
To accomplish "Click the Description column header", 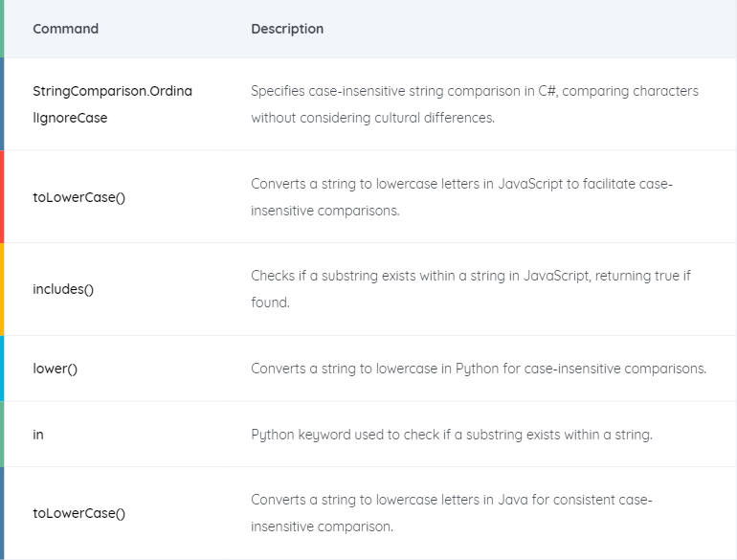I will coord(287,29).
